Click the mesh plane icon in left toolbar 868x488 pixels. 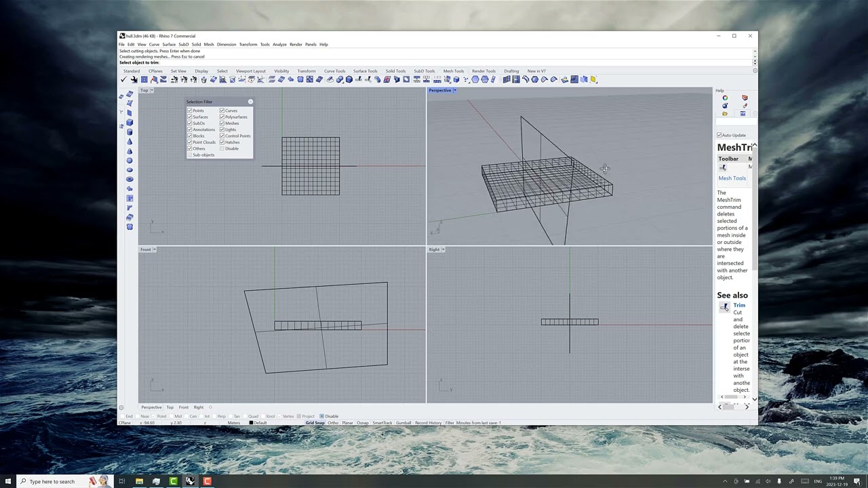click(130, 113)
